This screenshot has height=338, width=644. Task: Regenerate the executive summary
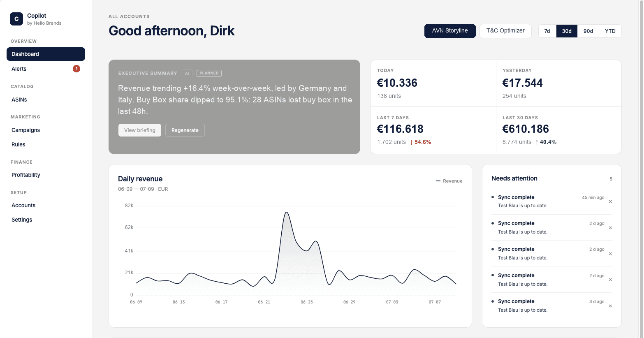pos(185,130)
